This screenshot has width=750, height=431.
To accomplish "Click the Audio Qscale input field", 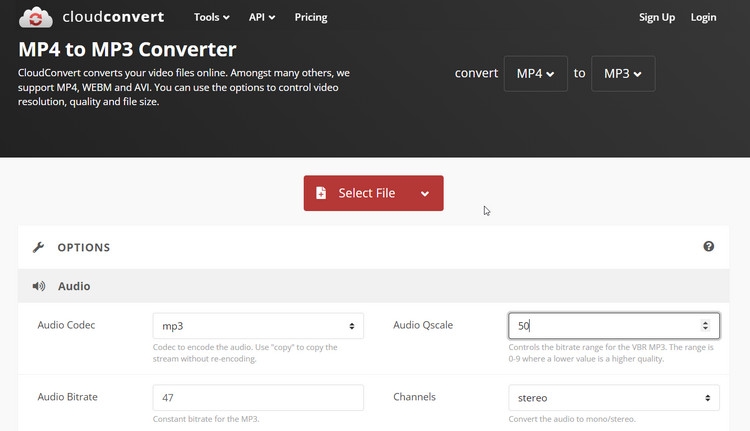I will pyautogui.click(x=614, y=326).
